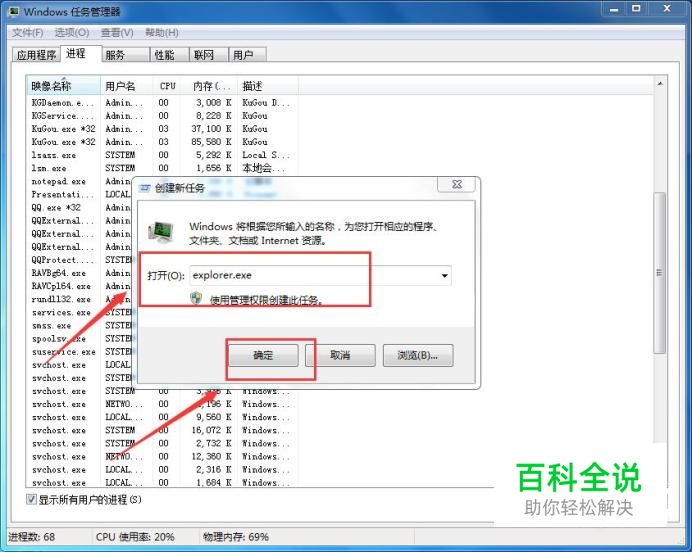Sort by 描述 column header
Viewport: 692px width, 552px height.
[268, 86]
